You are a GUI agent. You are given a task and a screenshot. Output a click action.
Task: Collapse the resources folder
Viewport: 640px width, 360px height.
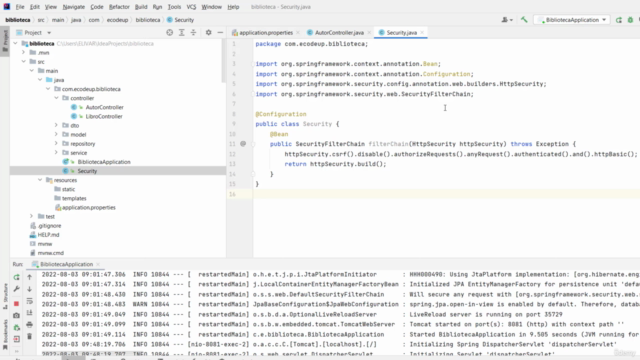point(40,180)
